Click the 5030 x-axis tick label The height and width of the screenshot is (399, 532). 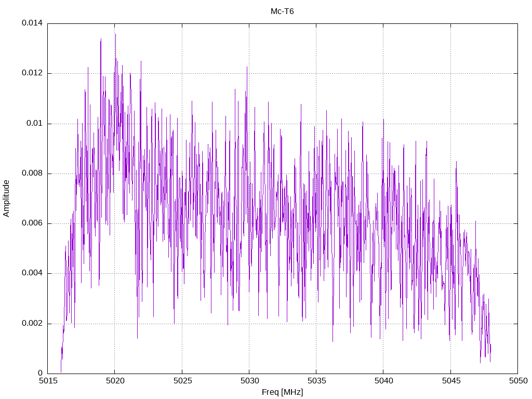click(x=250, y=381)
